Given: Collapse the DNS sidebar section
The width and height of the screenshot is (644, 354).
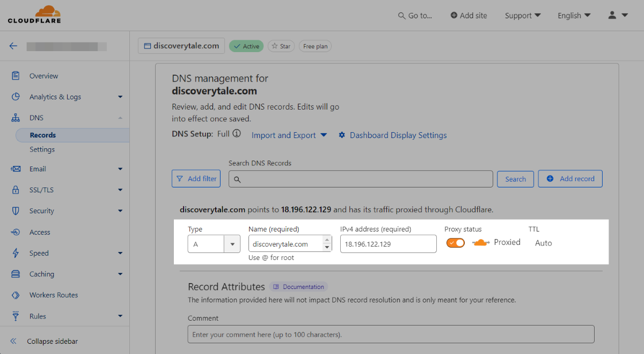Looking at the screenshot, I should tap(120, 118).
